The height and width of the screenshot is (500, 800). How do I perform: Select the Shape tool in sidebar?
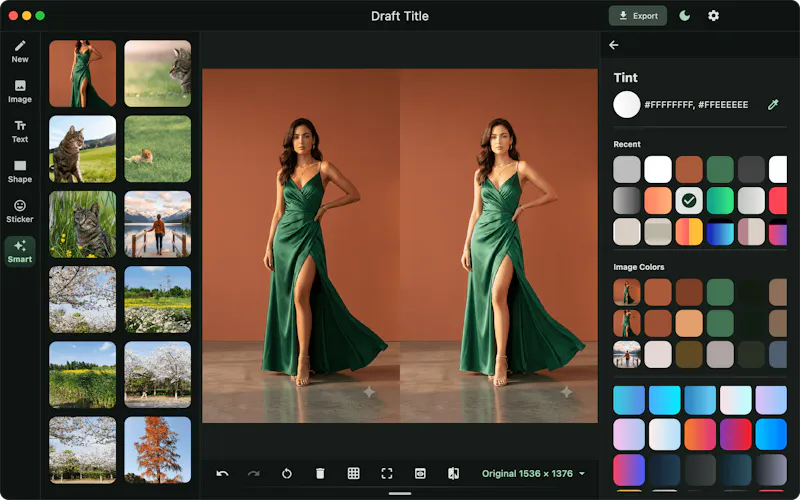20,172
